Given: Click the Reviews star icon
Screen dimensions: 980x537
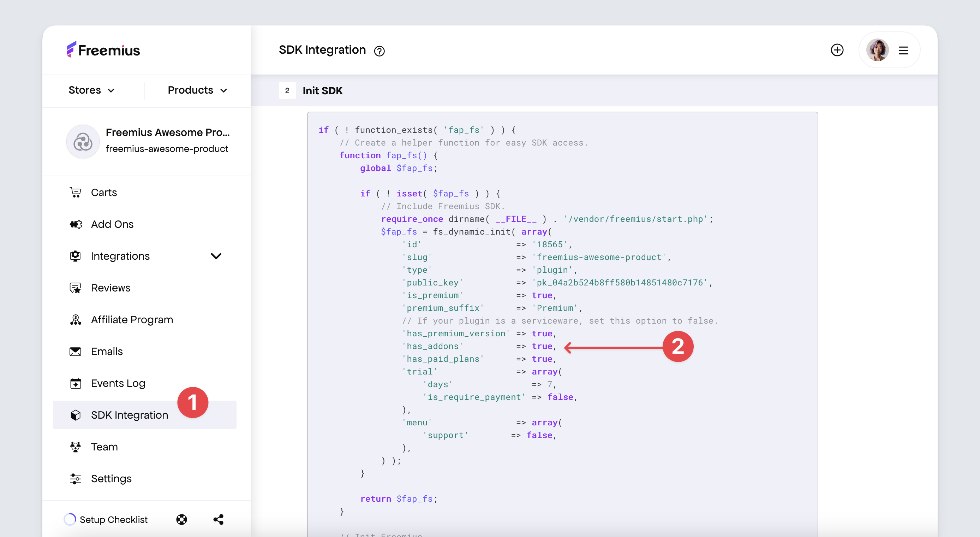Looking at the screenshot, I should [75, 288].
